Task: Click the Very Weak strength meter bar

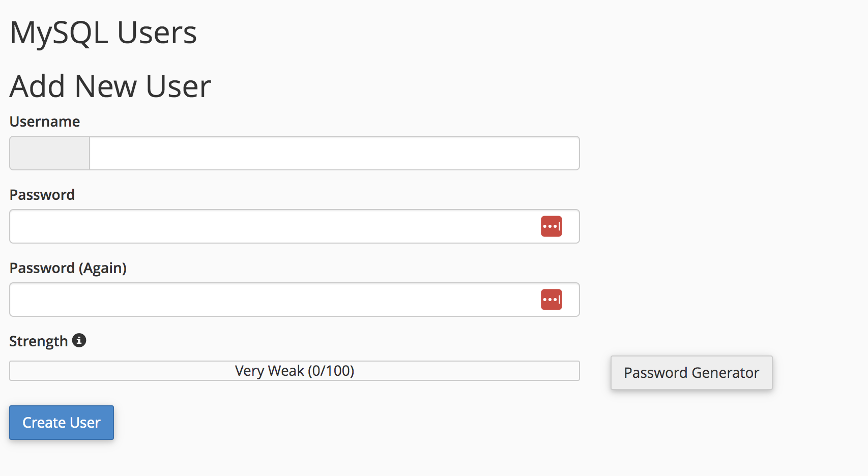Action: click(x=295, y=371)
